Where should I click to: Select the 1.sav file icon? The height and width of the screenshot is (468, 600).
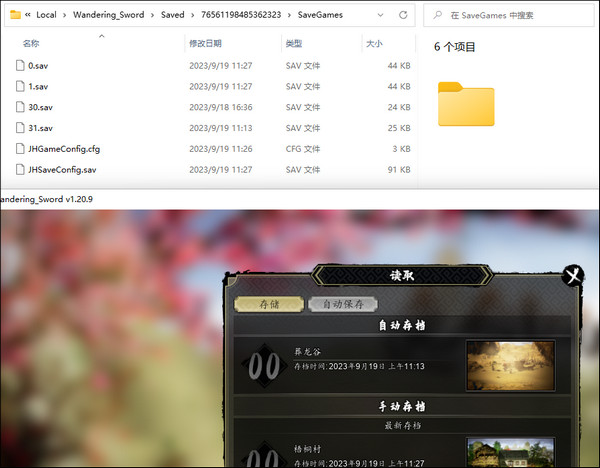20,86
